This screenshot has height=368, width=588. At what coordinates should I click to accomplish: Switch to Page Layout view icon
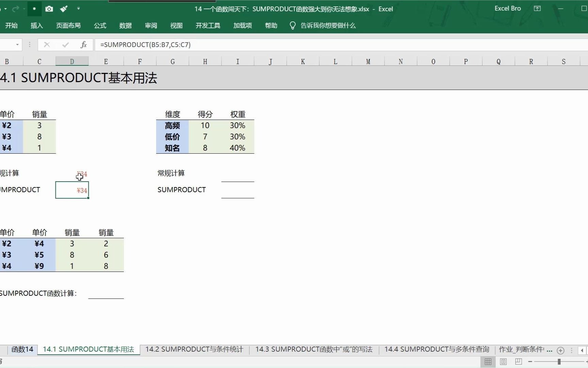pyautogui.click(x=503, y=362)
